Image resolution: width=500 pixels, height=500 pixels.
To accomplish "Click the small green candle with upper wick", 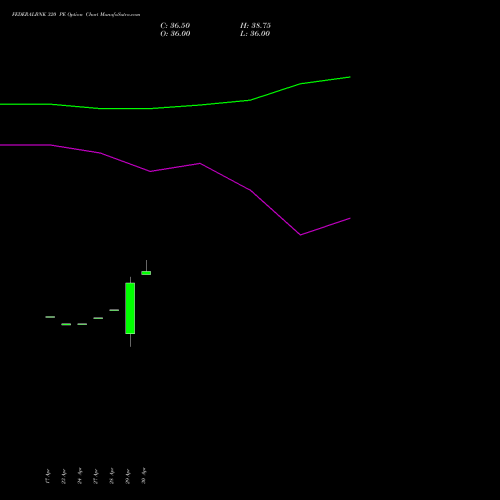I will (x=146, y=273).
